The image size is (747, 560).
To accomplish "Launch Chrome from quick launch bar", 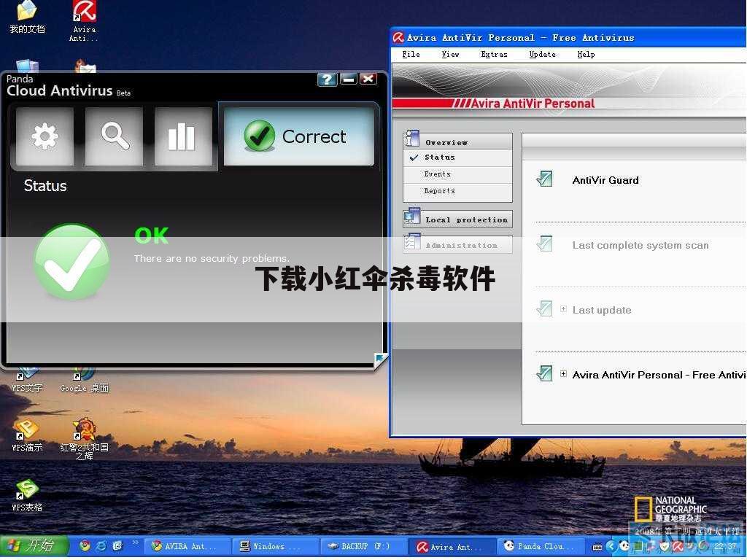I will point(85,545).
